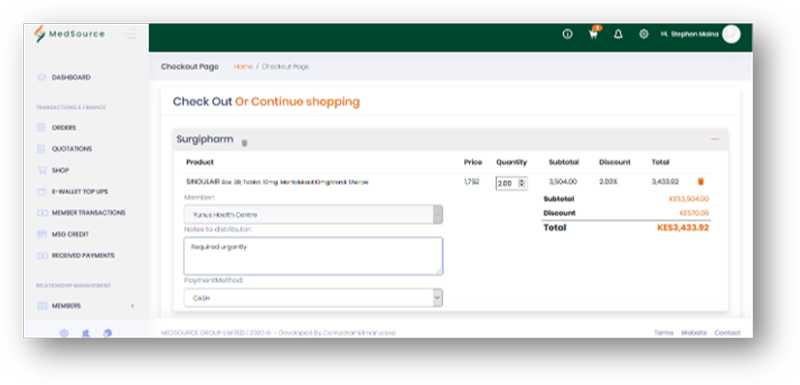The width and height of the screenshot is (800, 385).
Task: Toggle the sidebar hamburger menu icon
Action: click(131, 34)
